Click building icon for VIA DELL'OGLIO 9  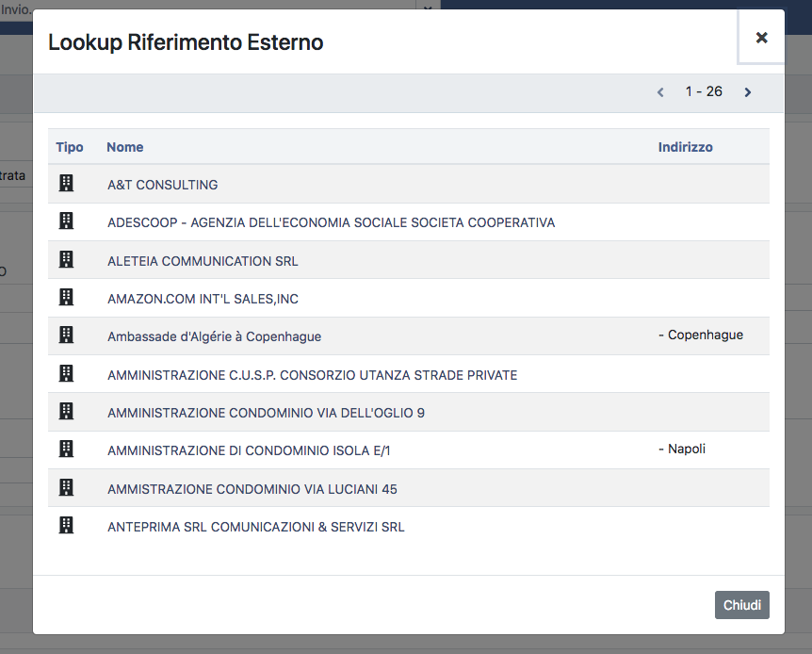coord(66,412)
